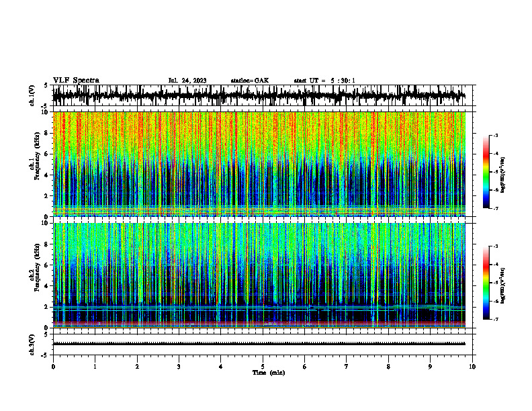Click the 5 minute tick on time axis
The image size is (532, 411).
tap(263, 367)
